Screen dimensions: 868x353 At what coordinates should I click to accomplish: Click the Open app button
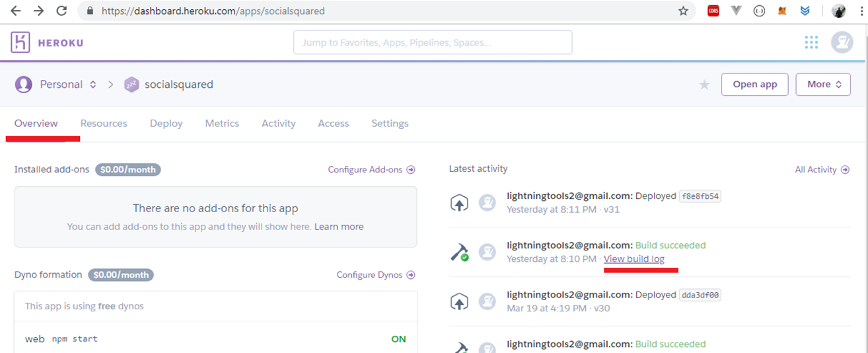[x=754, y=85]
